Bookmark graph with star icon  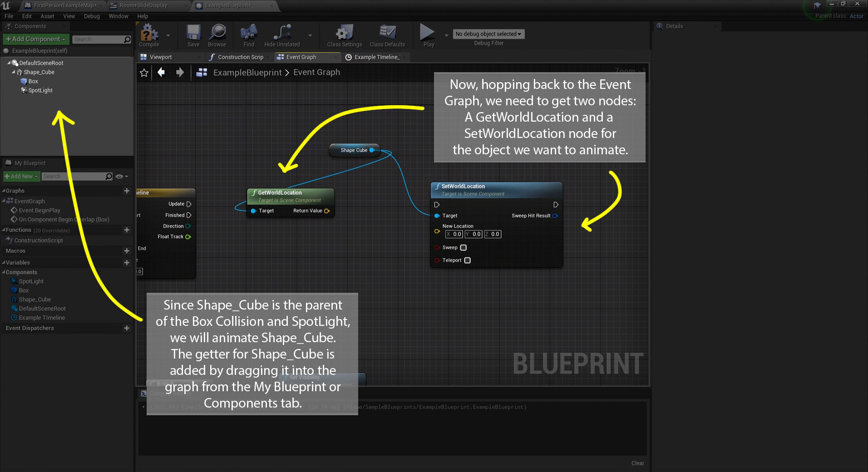144,73
